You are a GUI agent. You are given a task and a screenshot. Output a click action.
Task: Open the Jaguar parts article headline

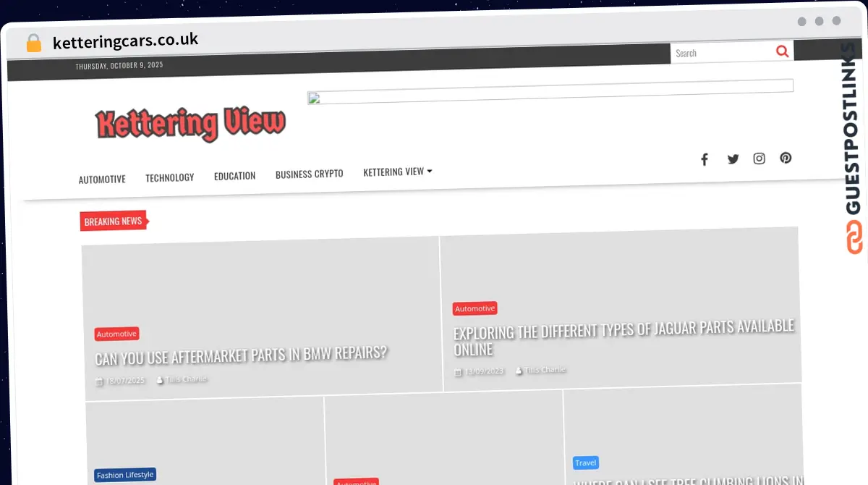click(623, 337)
